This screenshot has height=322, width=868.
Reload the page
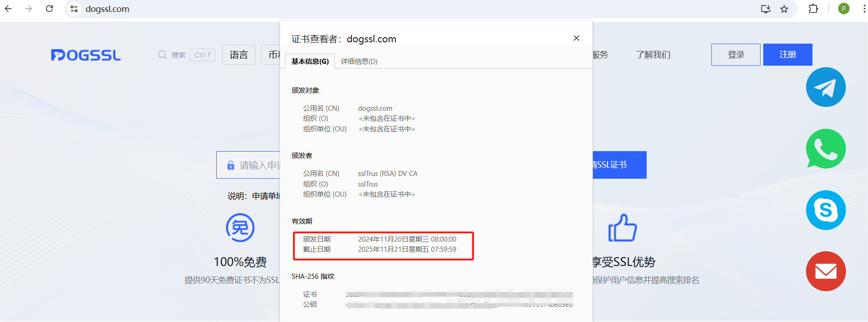coord(49,9)
